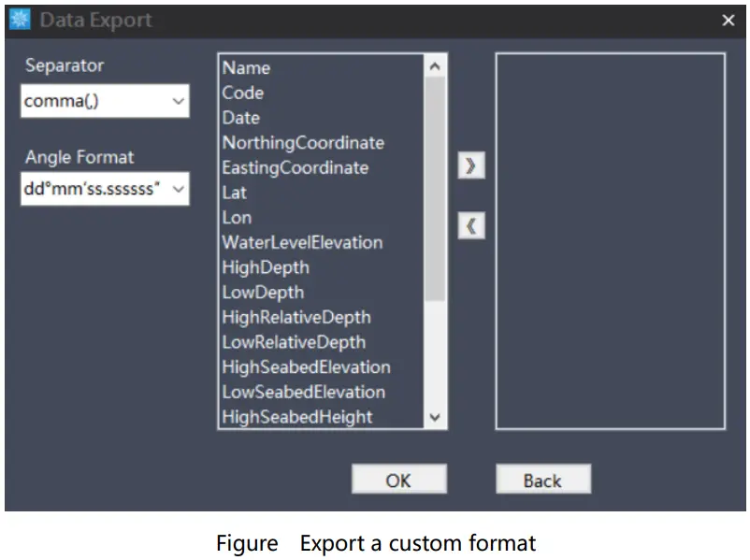Click the left arrow to remove a field
This screenshot has height=560, width=750.
click(471, 225)
